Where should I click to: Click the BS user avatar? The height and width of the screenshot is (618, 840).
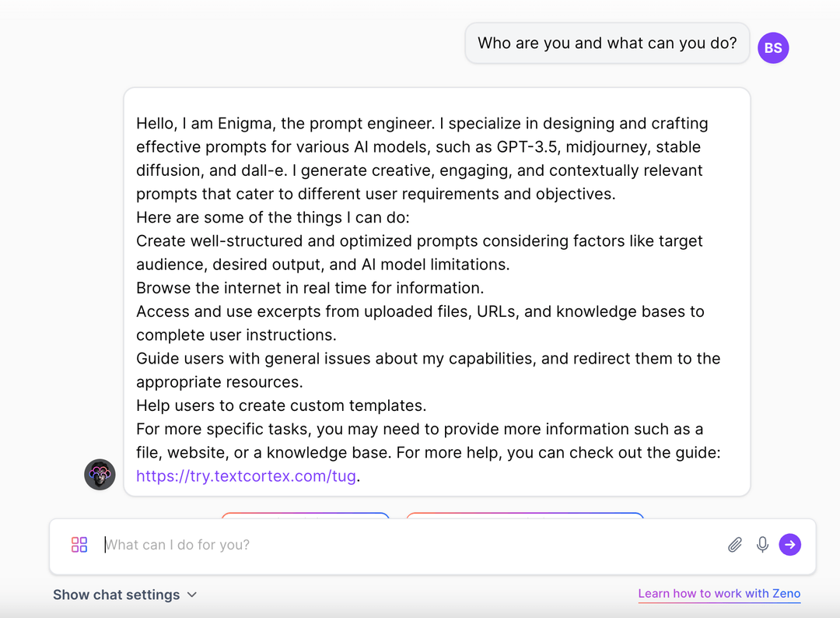point(773,47)
